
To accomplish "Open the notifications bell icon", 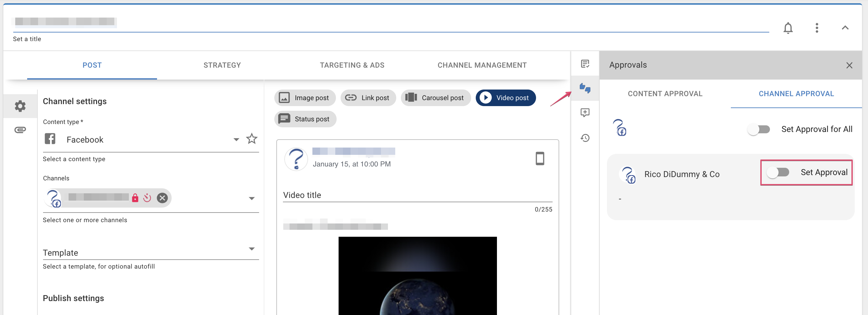I will coord(788,28).
